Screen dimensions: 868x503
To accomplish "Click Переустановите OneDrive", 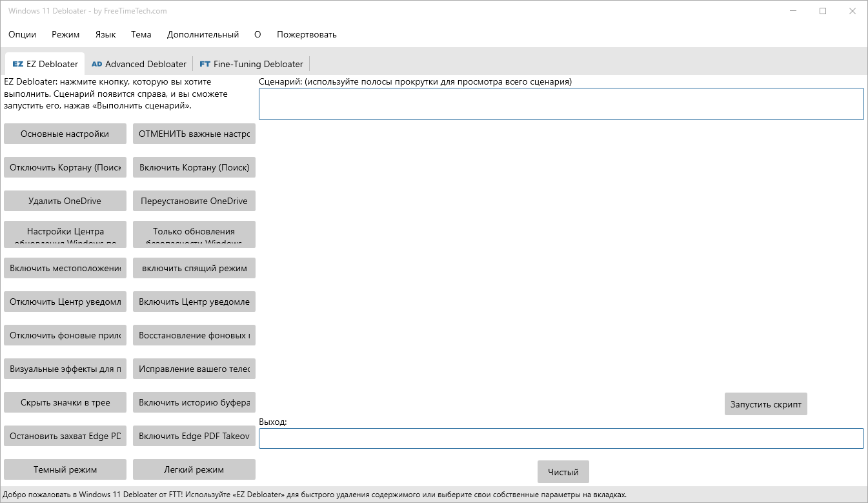I will tap(194, 201).
